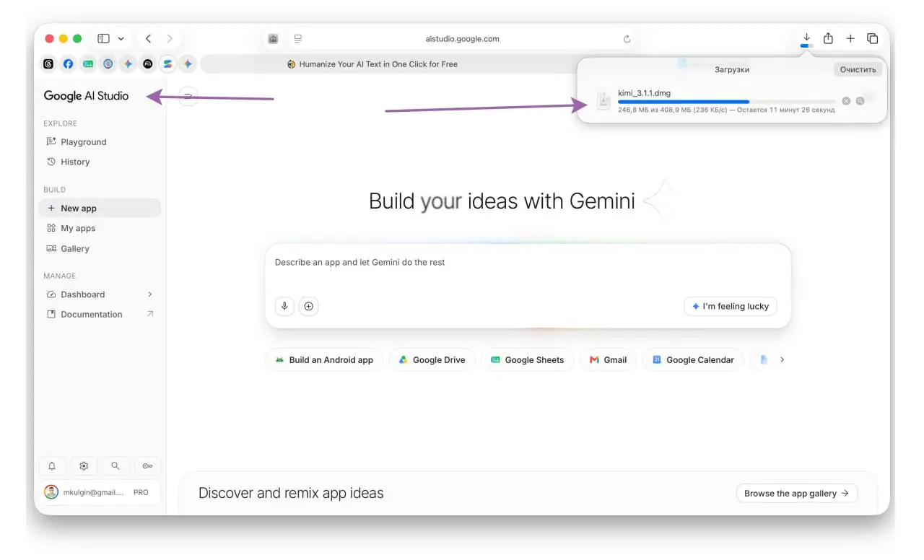Show more suggestion chips with right chevron
This screenshot has width=924, height=560.
tap(782, 359)
